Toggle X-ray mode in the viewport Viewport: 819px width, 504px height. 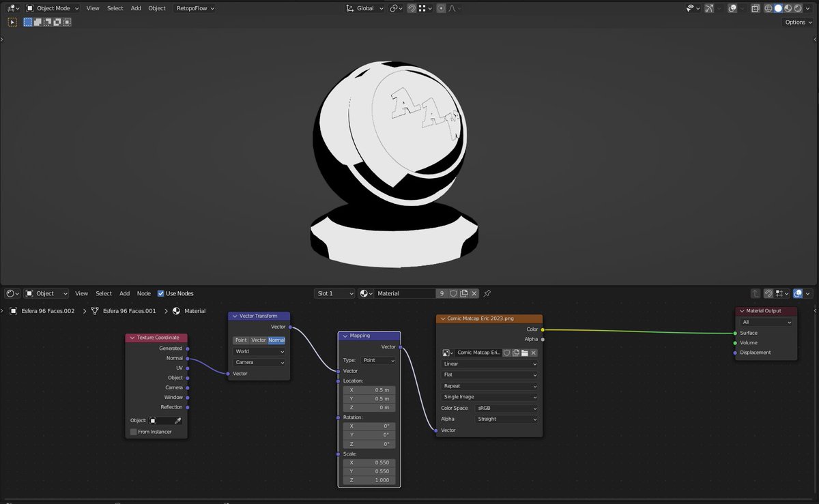coord(755,8)
